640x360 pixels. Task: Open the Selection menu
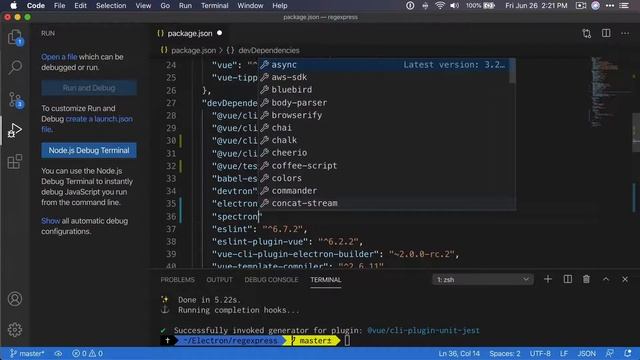click(x=111, y=6)
